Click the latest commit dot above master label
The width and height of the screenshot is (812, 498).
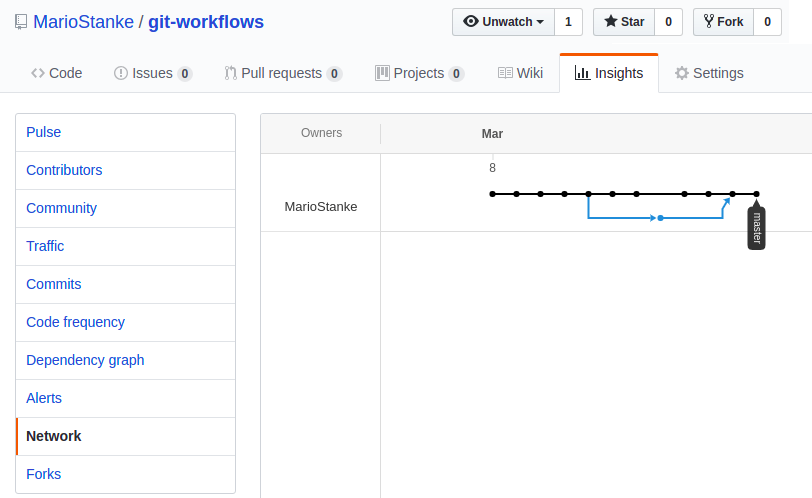click(757, 194)
